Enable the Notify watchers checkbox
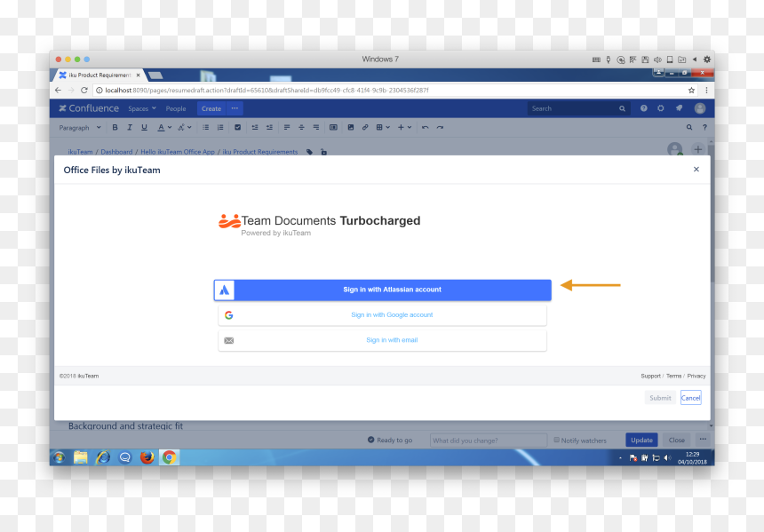Screen dimensions: 764x532 pyautogui.click(x=556, y=440)
